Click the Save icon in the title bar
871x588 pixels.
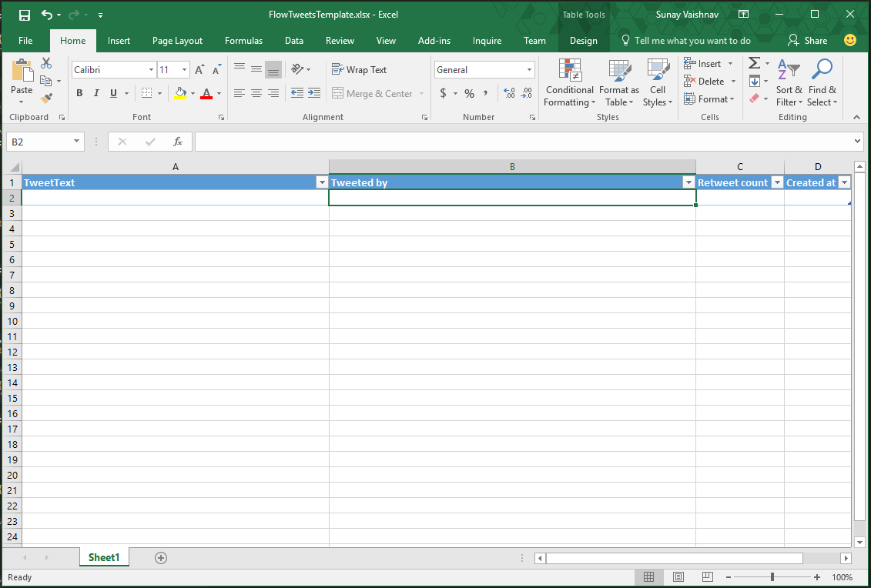[x=24, y=15]
